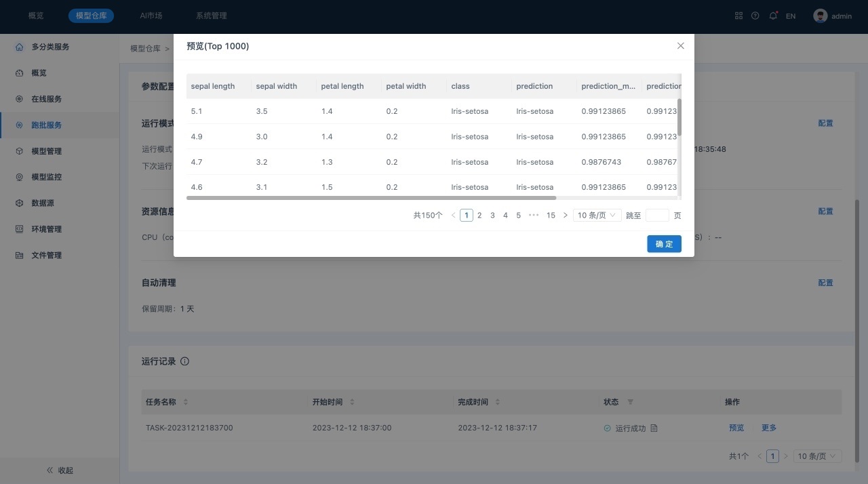Open the 10 条/页 dropdown in dialog
The height and width of the screenshot is (484, 868).
pyautogui.click(x=597, y=216)
